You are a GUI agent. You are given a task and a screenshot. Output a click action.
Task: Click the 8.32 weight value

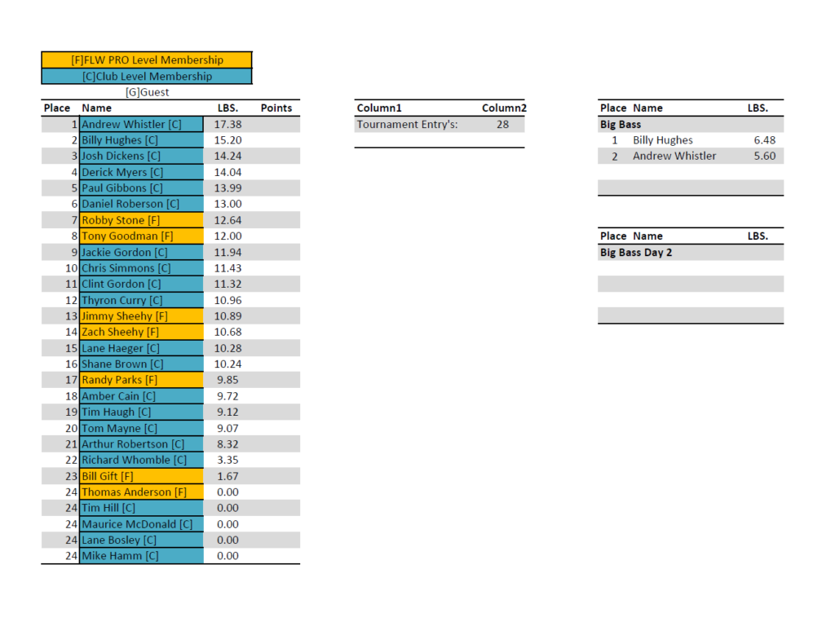tap(228, 444)
